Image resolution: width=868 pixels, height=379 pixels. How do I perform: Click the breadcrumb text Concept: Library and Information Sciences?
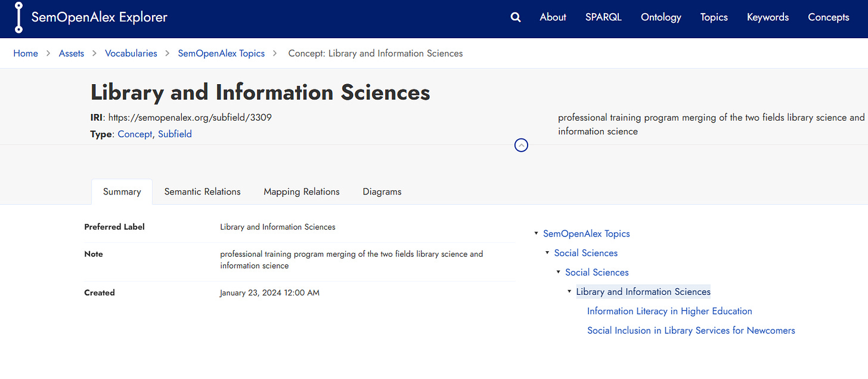point(376,53)
